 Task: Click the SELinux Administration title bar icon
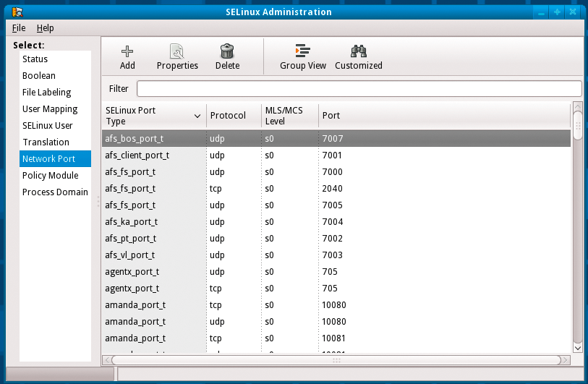point(17,12)
